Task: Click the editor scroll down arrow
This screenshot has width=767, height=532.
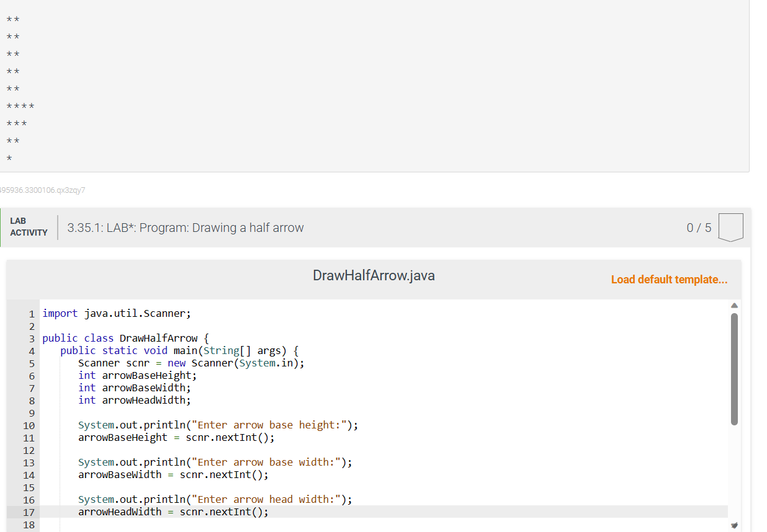Action: tap(734, 526)
